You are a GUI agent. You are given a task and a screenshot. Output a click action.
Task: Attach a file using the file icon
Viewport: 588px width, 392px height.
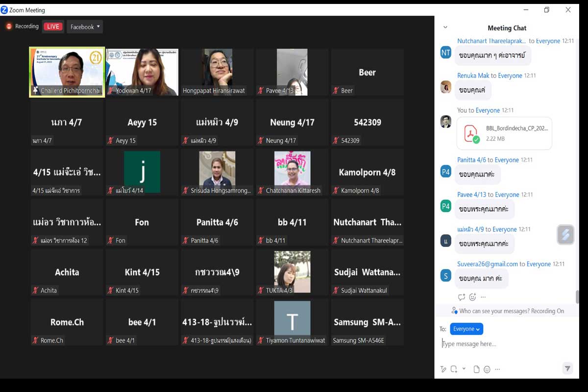(x=476, y=369)
